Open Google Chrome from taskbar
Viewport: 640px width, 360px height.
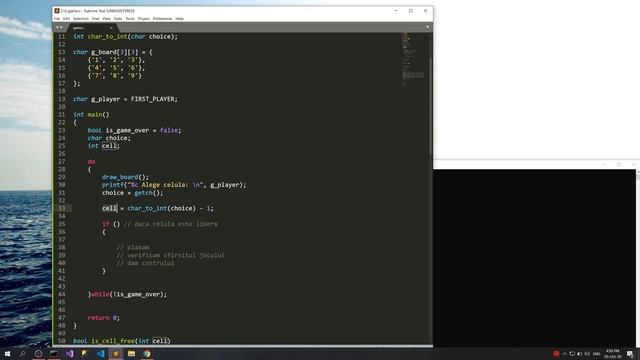[x=147, y=354]
